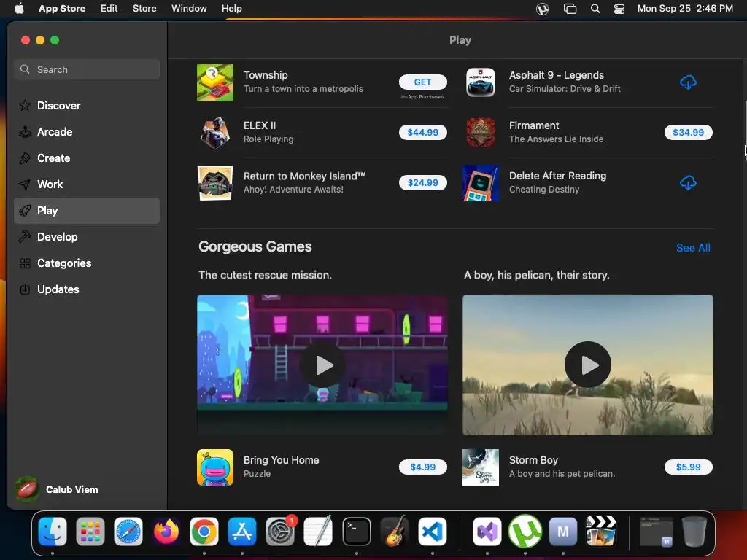Open the Township app icon
This screenshot has height=560, width=747.
pyautogui.click(x=215, y=82)
